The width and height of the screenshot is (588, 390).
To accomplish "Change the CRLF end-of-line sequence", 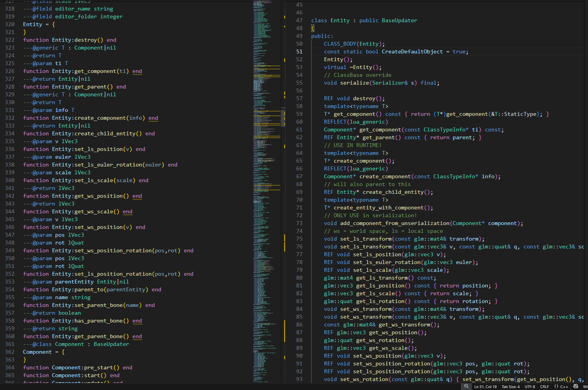I will click(544, 387).
